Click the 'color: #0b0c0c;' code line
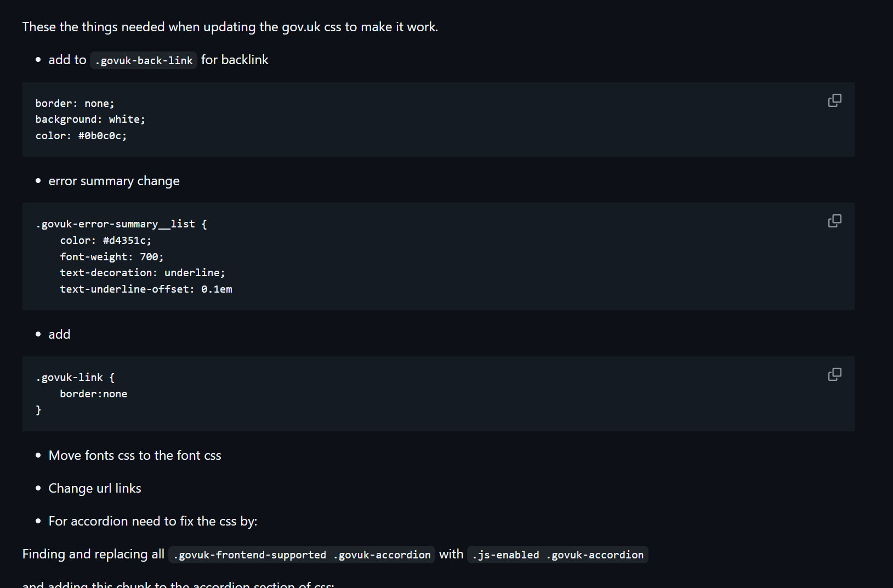The width and height of the screenshot is (893, 588). point(81,136)
